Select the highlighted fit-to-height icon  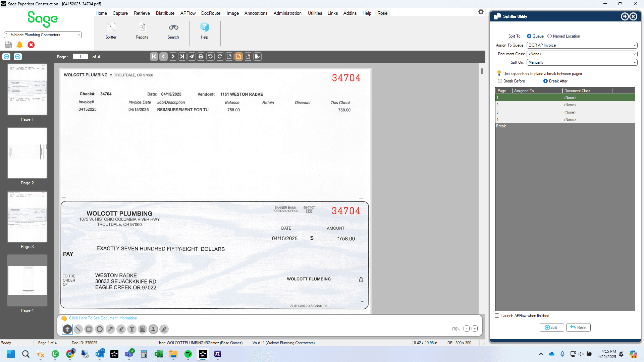[x=238, y=57]
